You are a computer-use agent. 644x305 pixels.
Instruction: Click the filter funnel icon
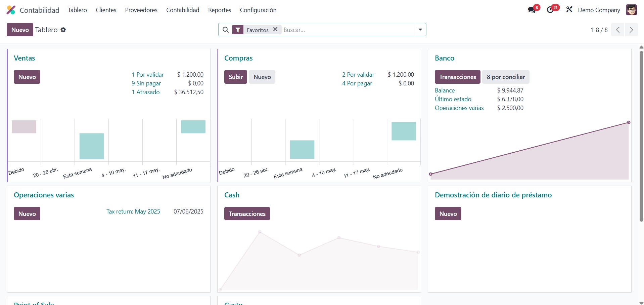point(238,30)
